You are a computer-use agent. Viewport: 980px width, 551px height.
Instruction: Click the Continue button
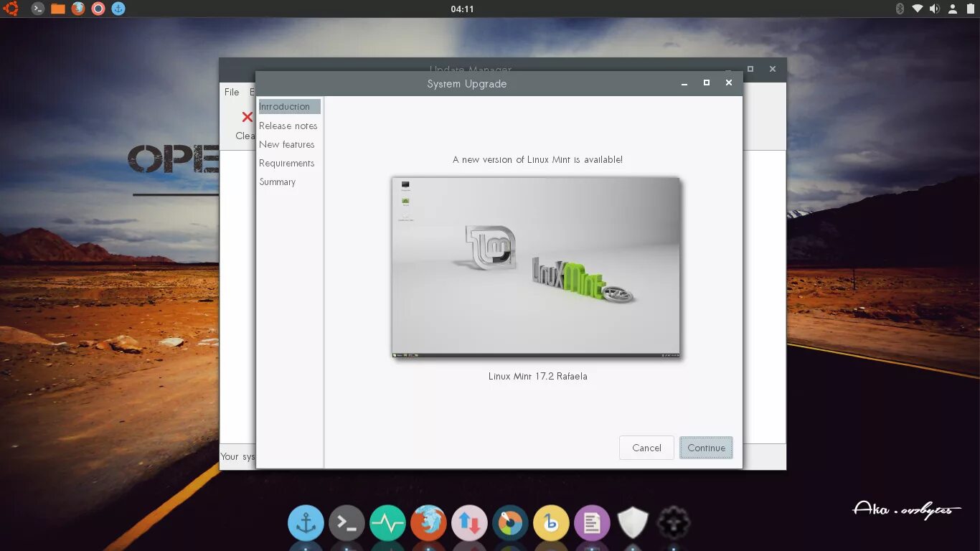pos(707,448)
